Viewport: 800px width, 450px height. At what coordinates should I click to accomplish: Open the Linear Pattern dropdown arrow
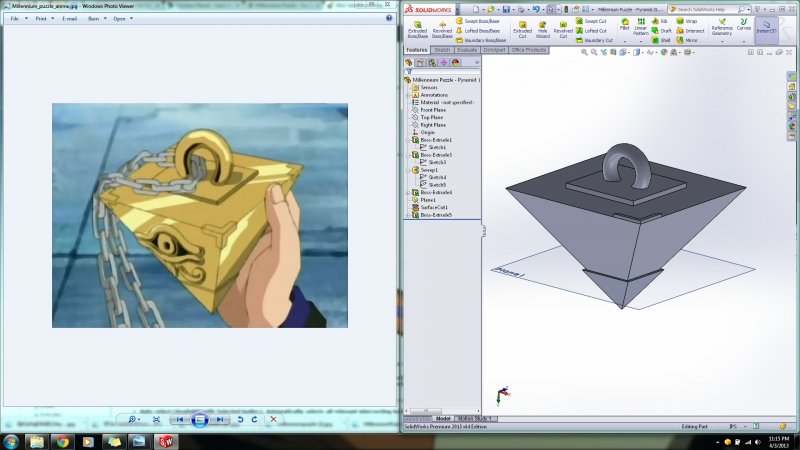tap(641, 41)
